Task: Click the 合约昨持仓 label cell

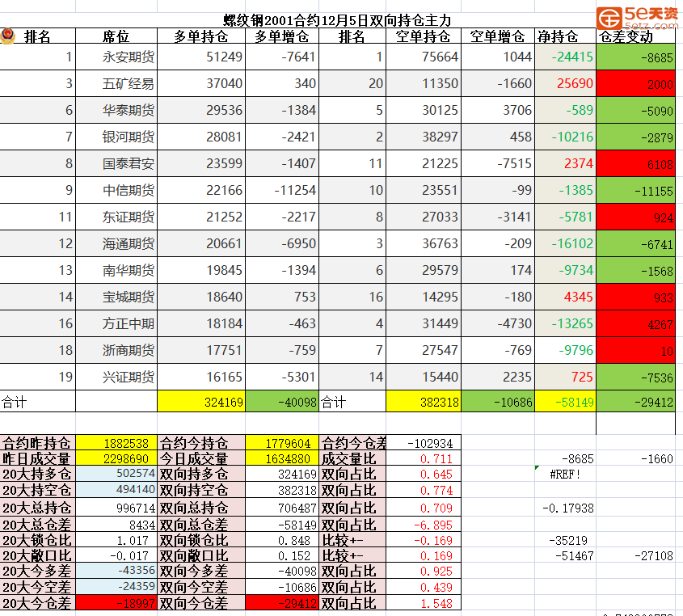Action: coord(37,443)
